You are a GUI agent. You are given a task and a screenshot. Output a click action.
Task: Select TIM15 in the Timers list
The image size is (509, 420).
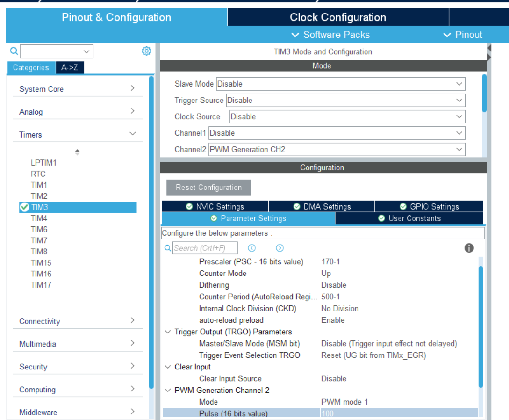point(41,262)
